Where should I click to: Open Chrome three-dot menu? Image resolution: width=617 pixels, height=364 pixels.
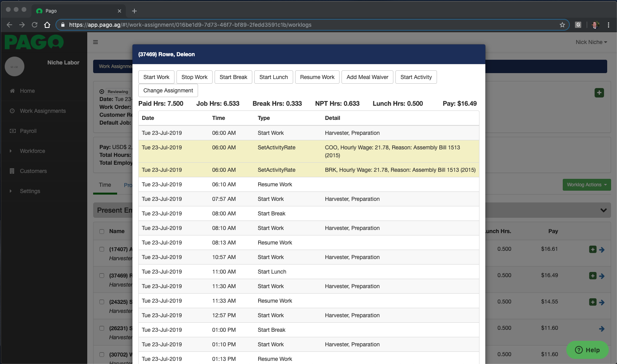(608, 25)
